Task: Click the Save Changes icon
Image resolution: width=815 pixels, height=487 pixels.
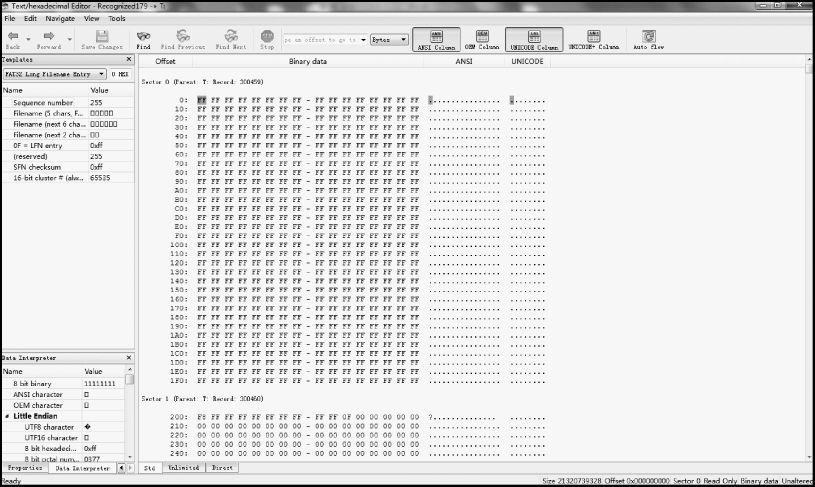Action: (102, 36)
